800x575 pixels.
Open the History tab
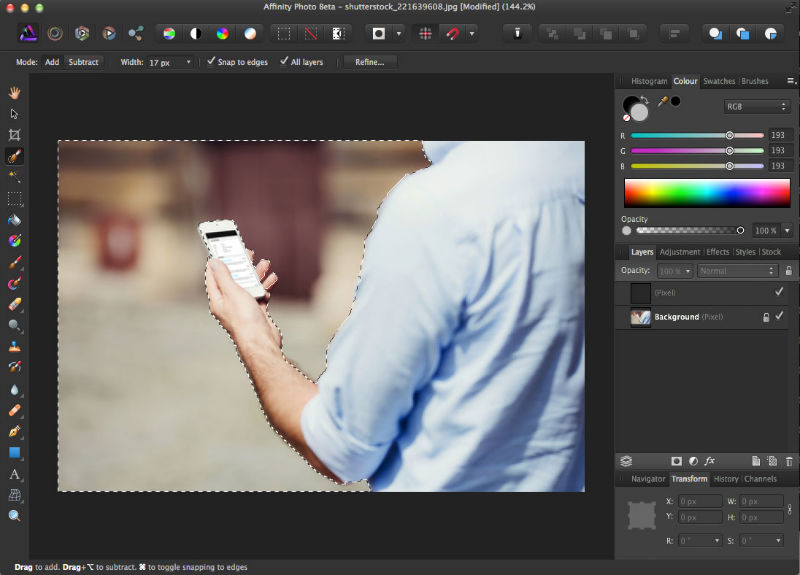click(726, 479)
